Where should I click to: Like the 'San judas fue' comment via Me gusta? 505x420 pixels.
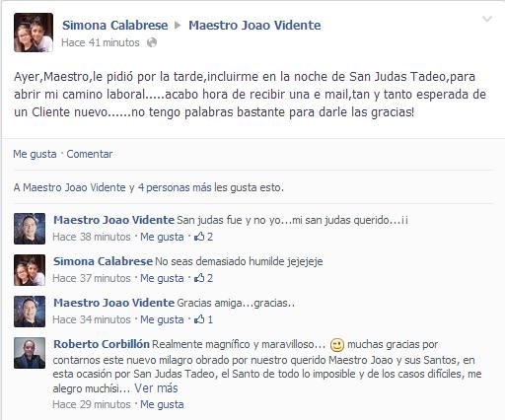162,237
